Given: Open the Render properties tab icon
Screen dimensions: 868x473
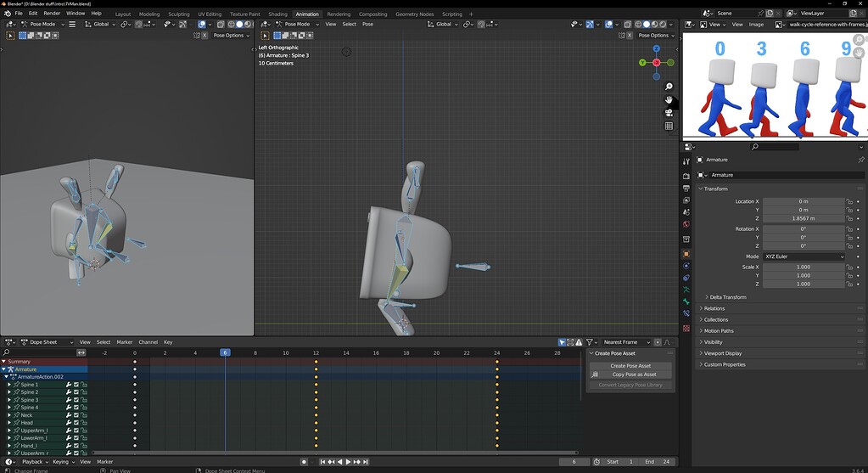Looking at the screenshot, I should click(x=686, y=176).
